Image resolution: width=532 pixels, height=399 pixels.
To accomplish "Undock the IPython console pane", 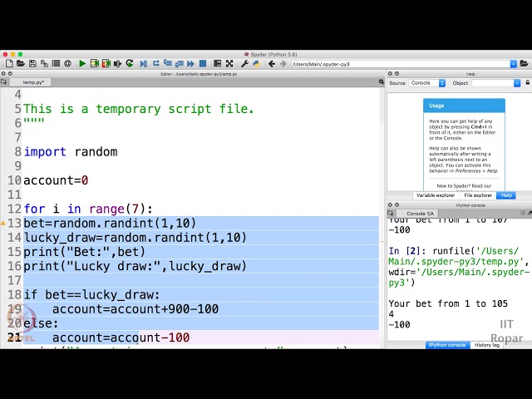I will [x=397, y=205].
